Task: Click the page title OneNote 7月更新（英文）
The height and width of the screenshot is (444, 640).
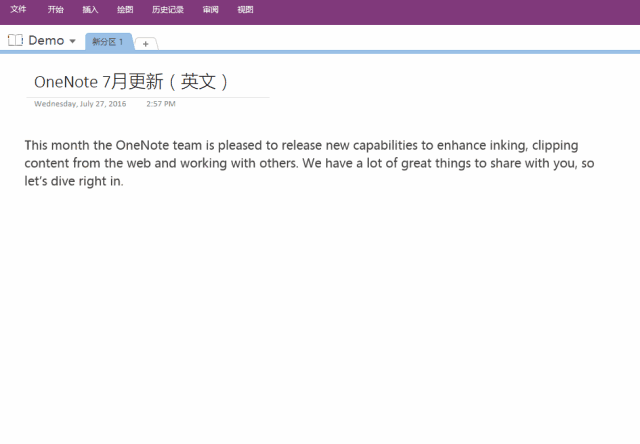Action: [x=131, y=82]
